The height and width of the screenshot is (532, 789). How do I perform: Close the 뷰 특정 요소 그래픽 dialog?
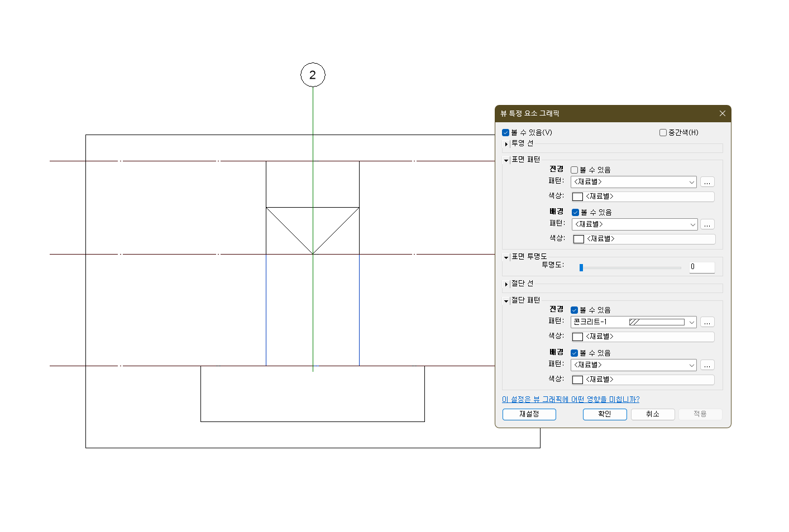(723, 113)
